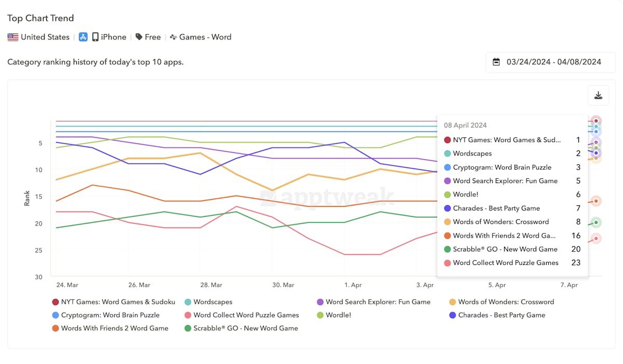Click the pink Word Collect end-point marker
The image size is (623, 364).
click(596, 239)
